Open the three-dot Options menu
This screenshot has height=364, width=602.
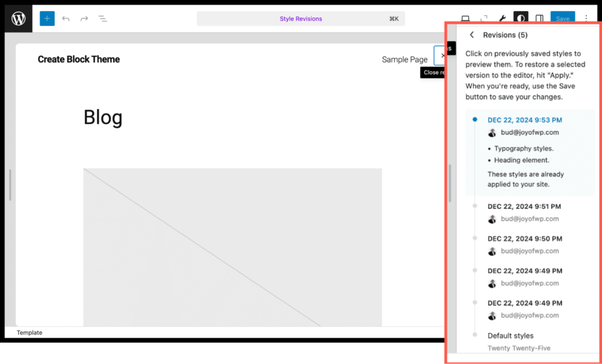pos(586,18)
